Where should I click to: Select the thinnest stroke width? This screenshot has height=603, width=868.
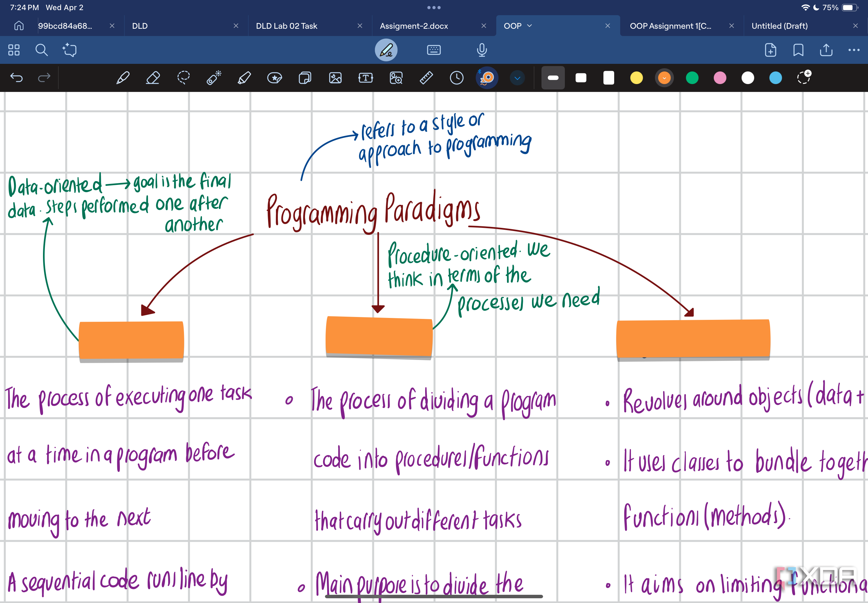[x=553, y=78]
